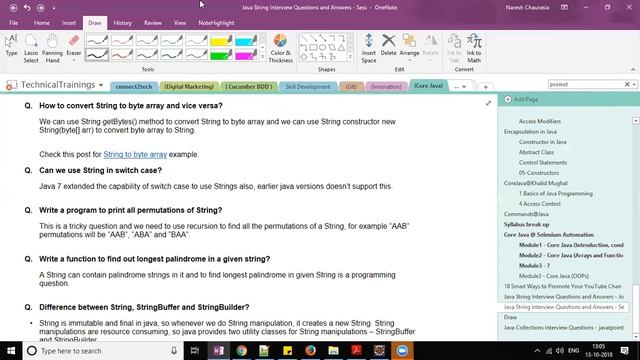Open the Syllabus break up page
640x360 pixels.
[527, 224]
